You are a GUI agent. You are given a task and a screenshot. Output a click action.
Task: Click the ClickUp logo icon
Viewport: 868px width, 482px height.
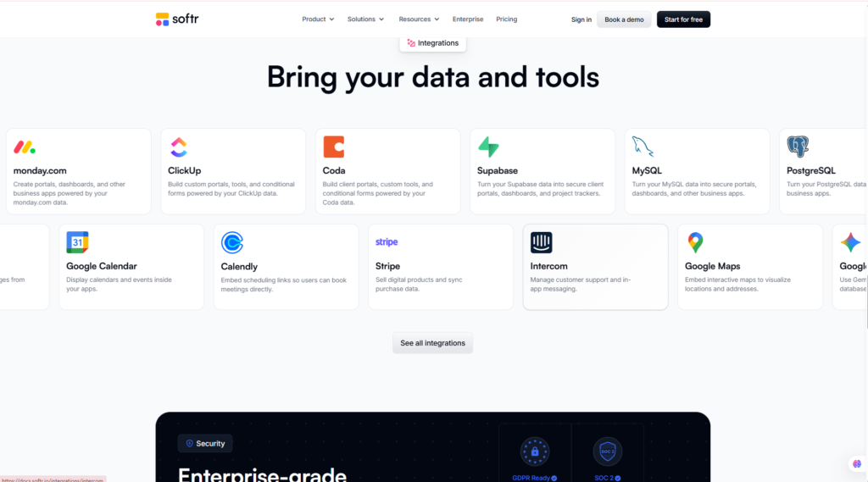(178, 147)
